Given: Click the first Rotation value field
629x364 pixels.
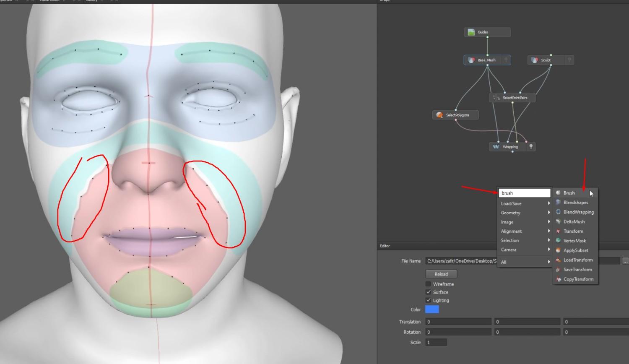Looking at the screenshot, I should [458, 332].
